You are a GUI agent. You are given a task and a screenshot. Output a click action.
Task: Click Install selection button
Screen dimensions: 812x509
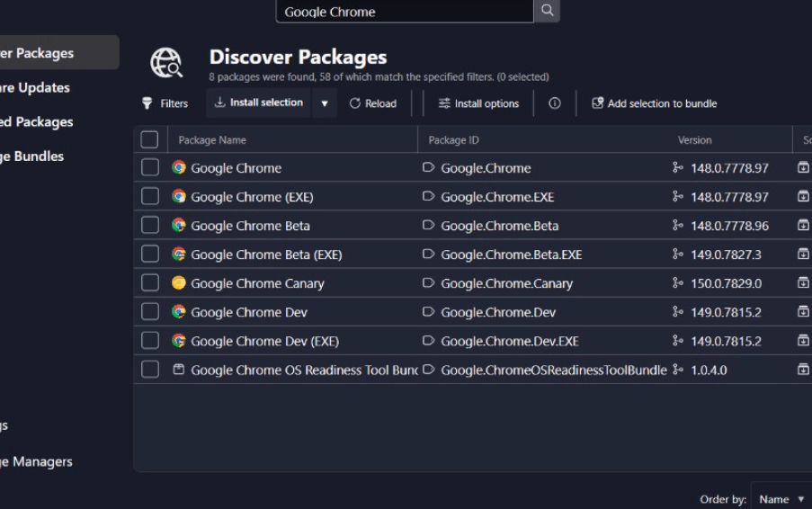[259, 103]
